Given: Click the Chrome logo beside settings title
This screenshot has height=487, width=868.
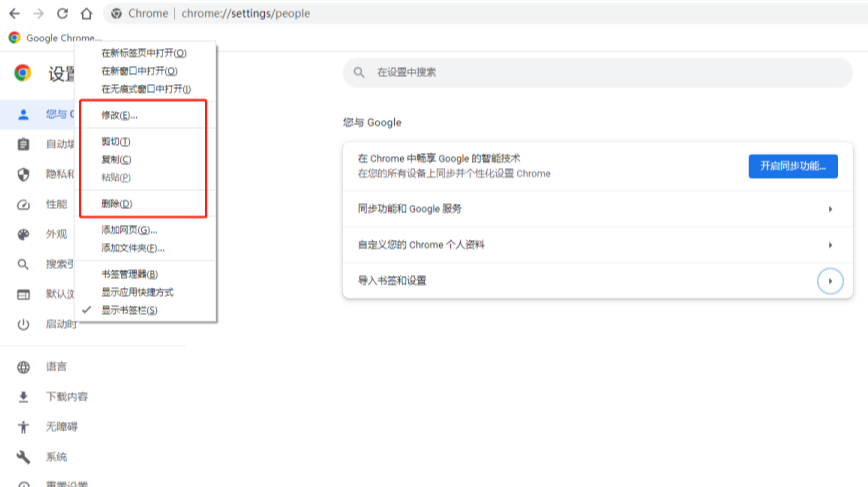Looking at the screenshot, I should click(x=23, y=72).
